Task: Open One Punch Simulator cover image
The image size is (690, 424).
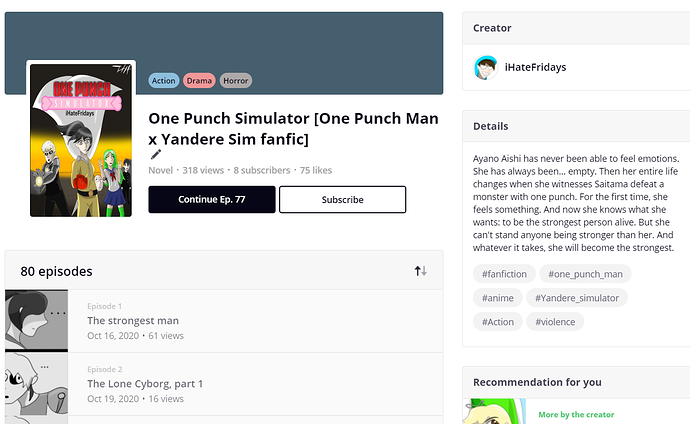Action: click(81, 140)
